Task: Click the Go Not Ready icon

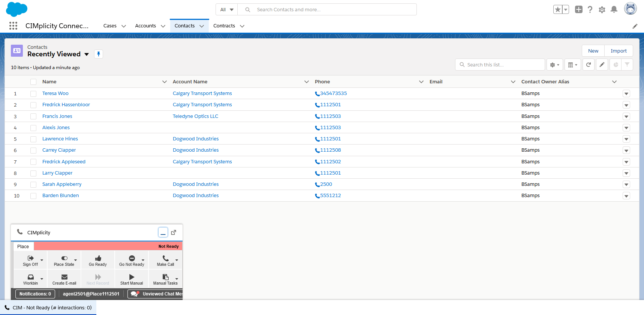Action: pos(132,258)
